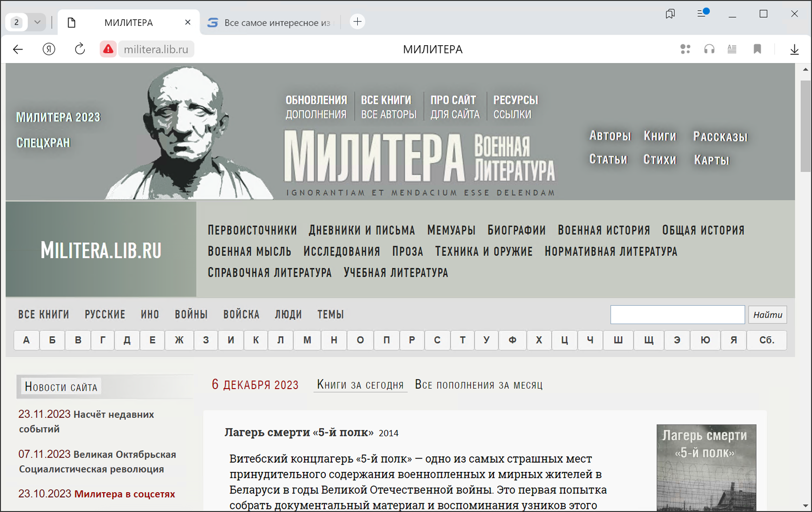The image size is (812, 512).
Task: Bookmark this page with the flag icon
Action: [x=757, y=49]
